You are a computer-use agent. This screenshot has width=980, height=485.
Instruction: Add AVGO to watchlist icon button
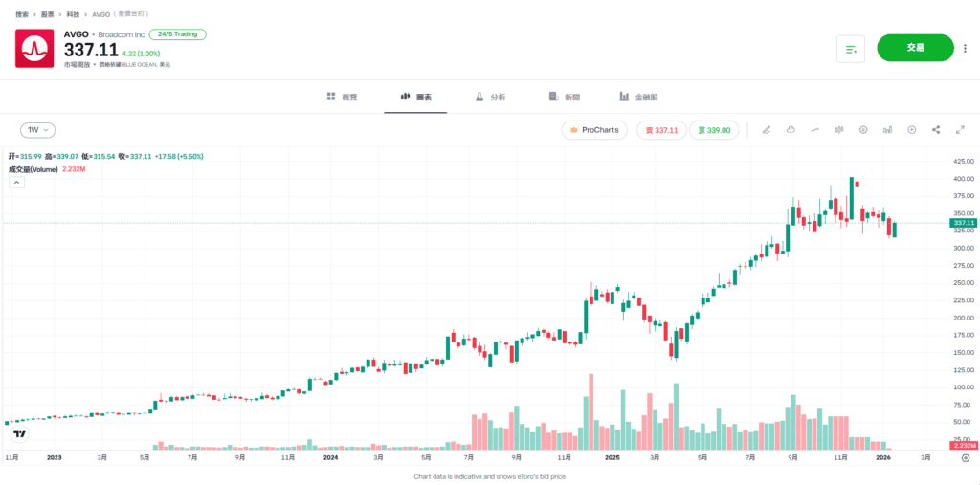pyautogui.click(x=851, y=49)
